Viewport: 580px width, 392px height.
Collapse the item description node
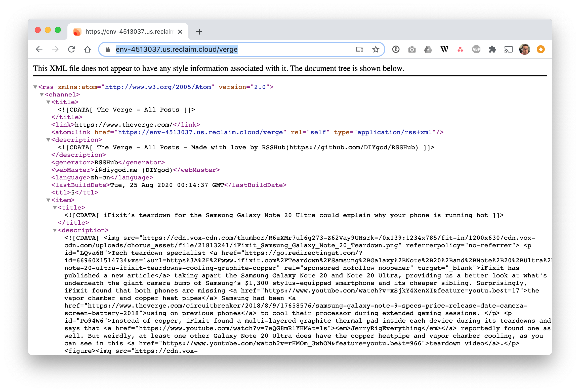tap(55, 230)
